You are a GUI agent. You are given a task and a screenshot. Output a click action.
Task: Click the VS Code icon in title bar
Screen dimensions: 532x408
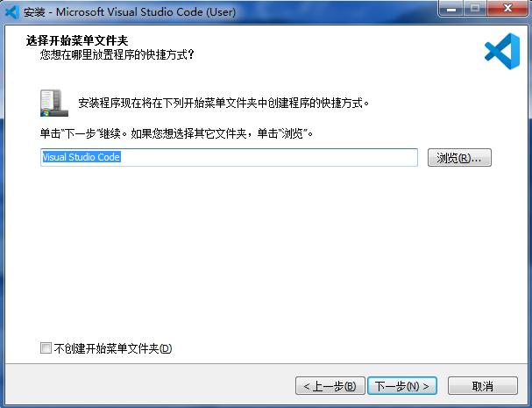[x=12, y=12]
